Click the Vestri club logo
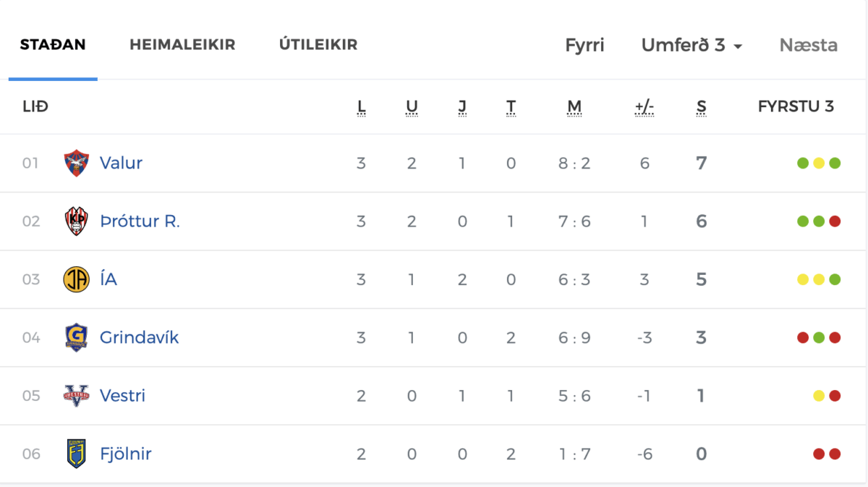868x487 pixels. pyautogui.click(x=76, y=396)
